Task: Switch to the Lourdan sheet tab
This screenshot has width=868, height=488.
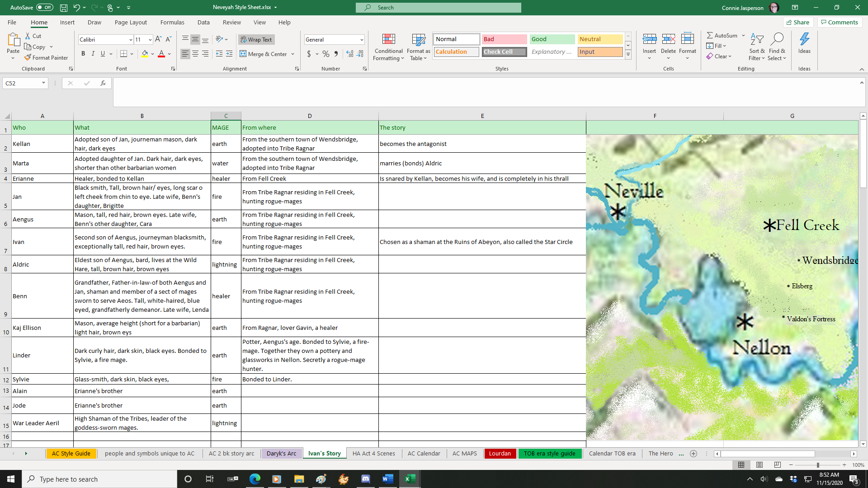Action: pos(500,453)
